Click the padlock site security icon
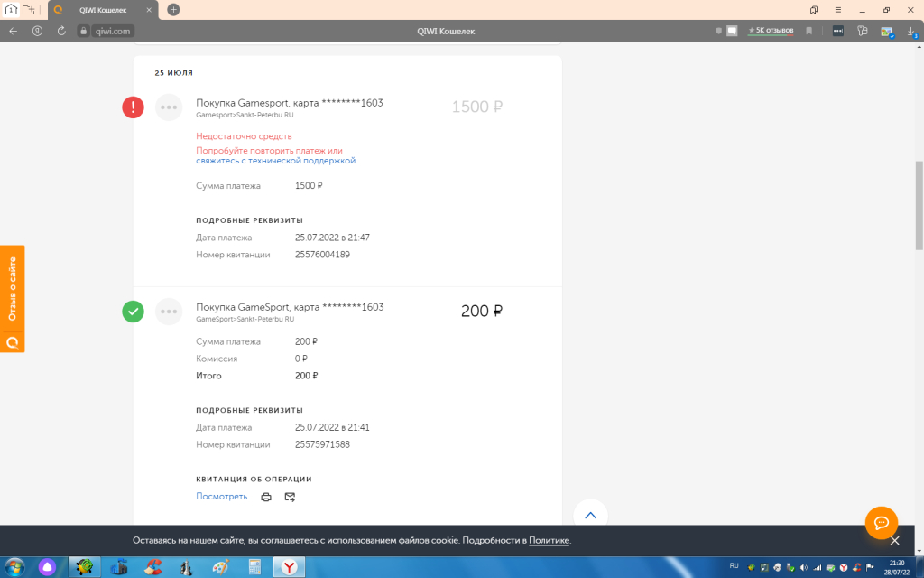 click(x=84, y=32)
